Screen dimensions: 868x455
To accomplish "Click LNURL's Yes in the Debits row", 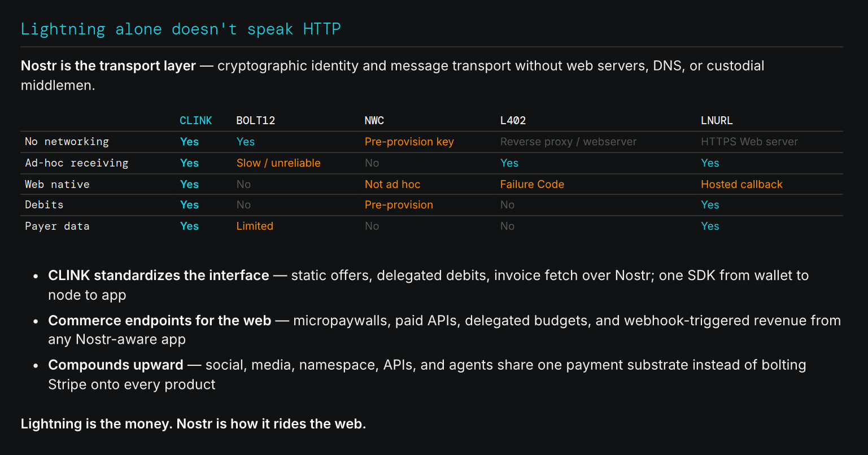I will (710, 205).
